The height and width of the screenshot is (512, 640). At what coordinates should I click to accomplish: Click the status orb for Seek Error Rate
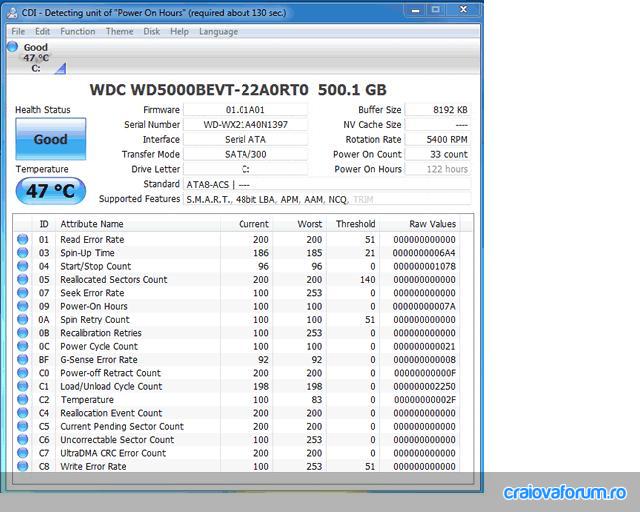pos(23,293)
